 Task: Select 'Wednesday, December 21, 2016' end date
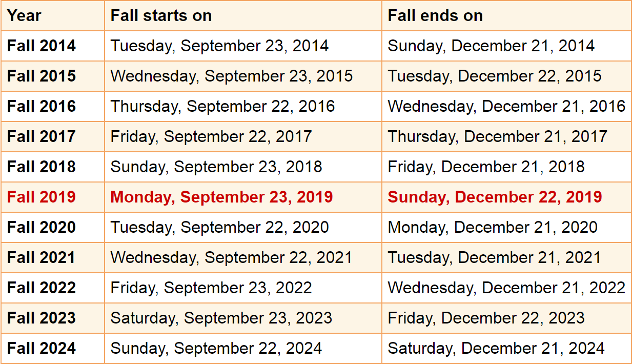[506, 106]
